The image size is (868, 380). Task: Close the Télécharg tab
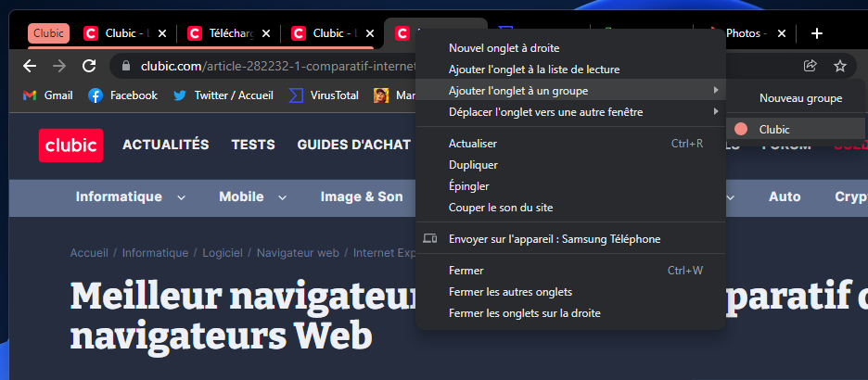[266, 33]
